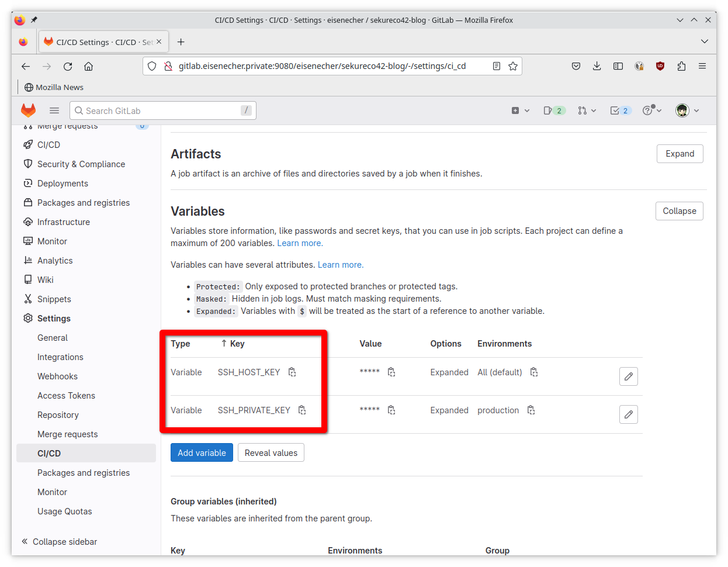Copy the masked value of SSH_HOST_KEY
The width and height of the screenshot is (728, 567).
pos(391,372)
